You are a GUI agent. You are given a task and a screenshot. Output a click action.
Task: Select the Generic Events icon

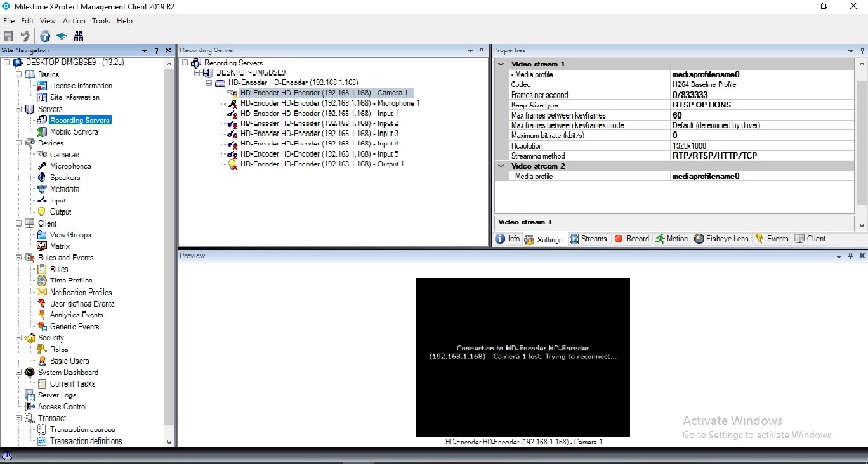42,326
